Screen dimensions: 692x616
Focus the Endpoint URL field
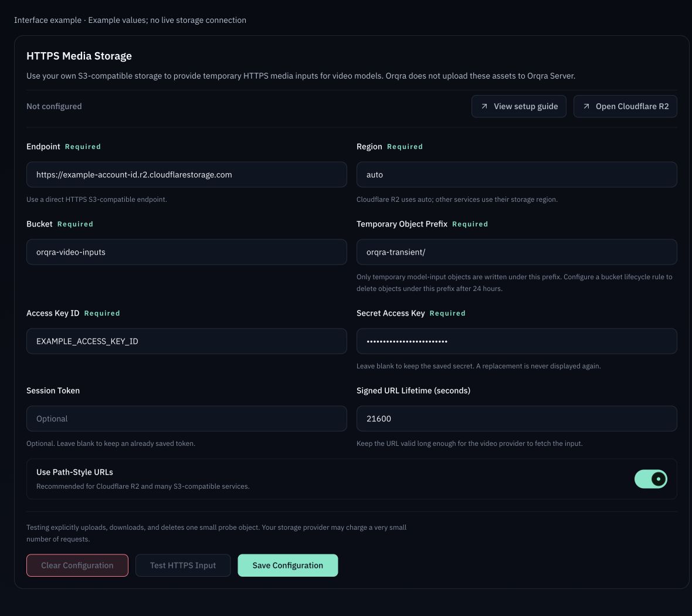tap(186, 174)
